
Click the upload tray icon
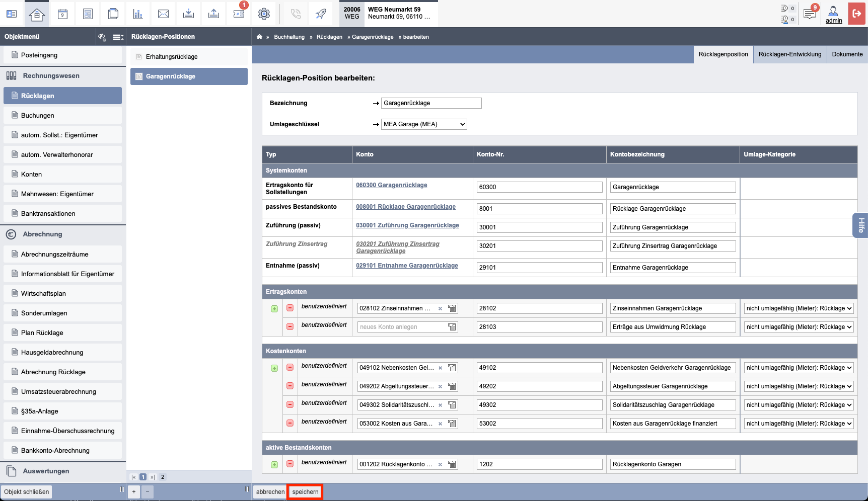213,14
